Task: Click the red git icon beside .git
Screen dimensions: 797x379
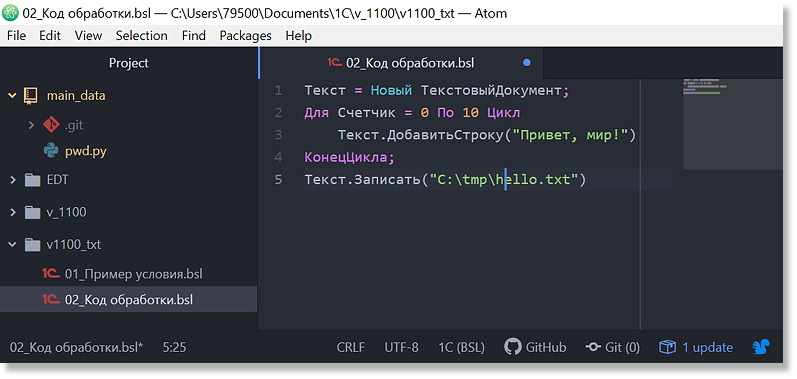Action: pyautogui.click(x=51, y=124)
